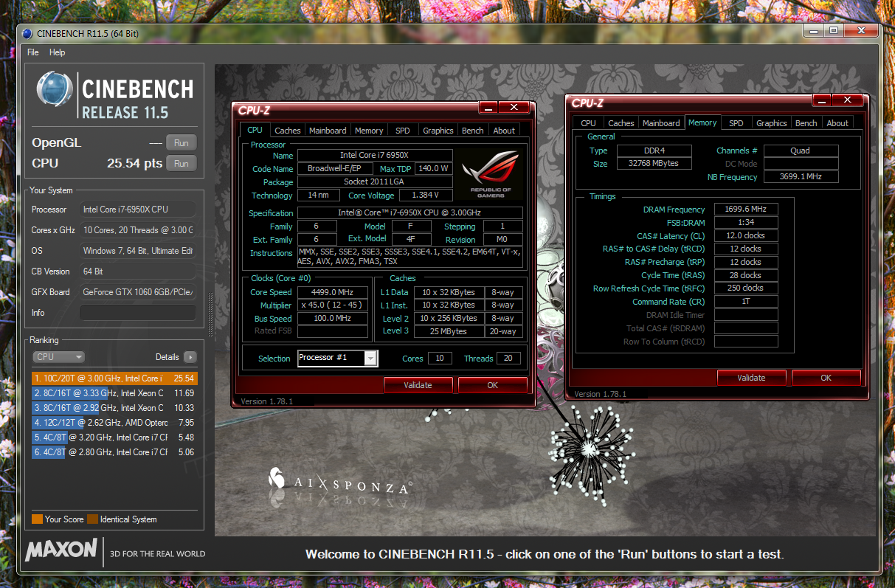895x588 pixels.
Task: Click the Command Rate 1T value
Action: pos(746,302)
